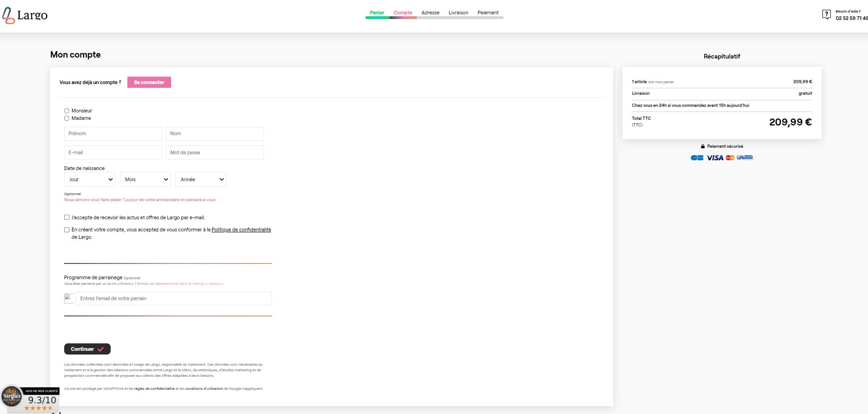Accept the privacy policy checkbox

66,230
